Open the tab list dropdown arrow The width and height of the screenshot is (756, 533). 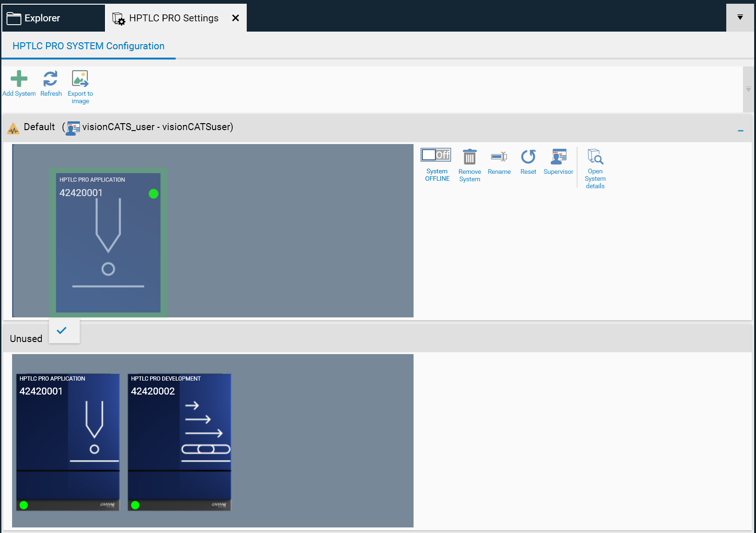(x=740, y=18)
